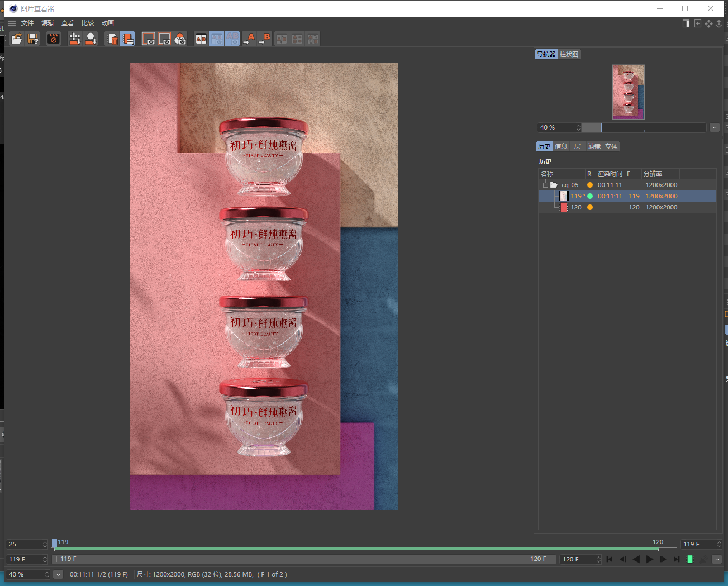Step back one frame

623,559
